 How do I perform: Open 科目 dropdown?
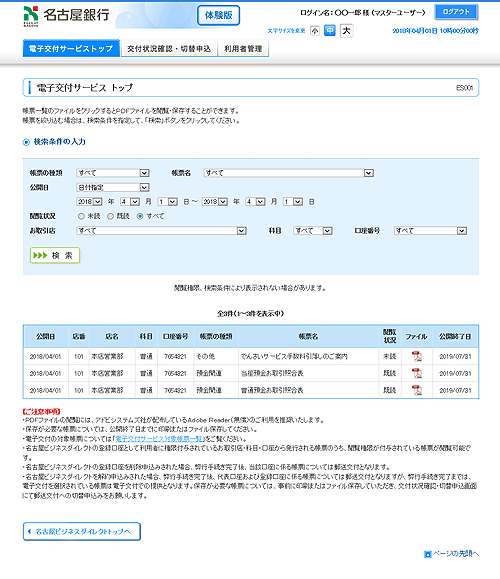[313, 231]
